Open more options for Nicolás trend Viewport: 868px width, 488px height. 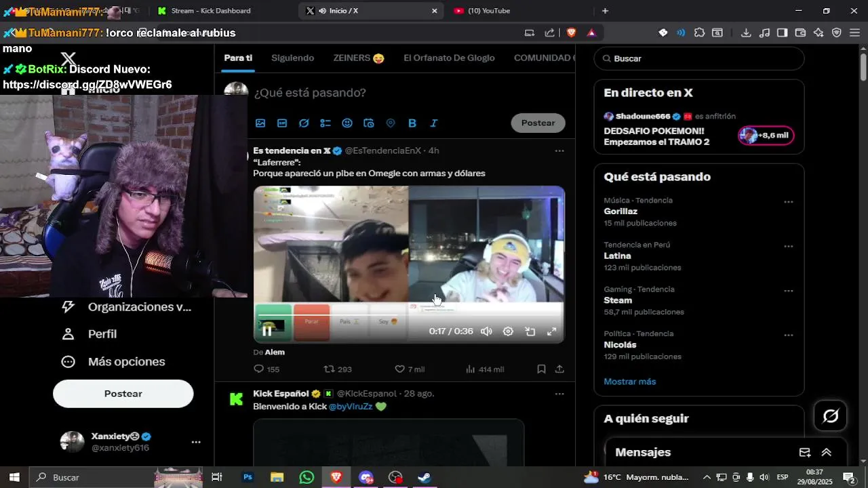(x=789, y=335)
